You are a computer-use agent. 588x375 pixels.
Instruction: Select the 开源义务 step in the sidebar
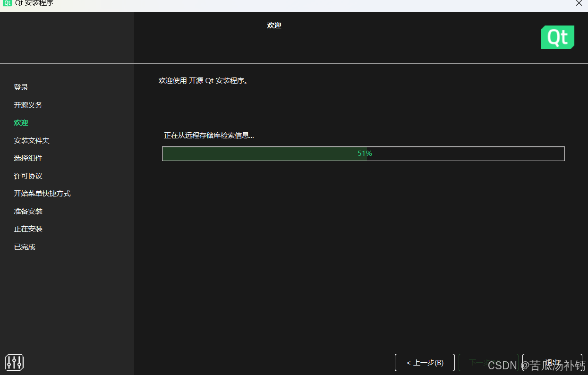click(x=28, y=105)
